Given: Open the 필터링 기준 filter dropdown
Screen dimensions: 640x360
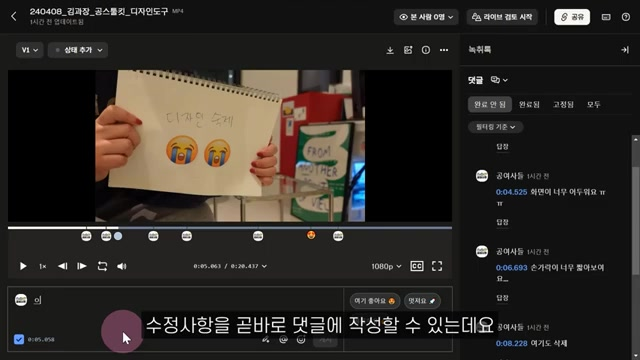Looking at the screenshot, I should pyautogui.click(x=496, y=127).
